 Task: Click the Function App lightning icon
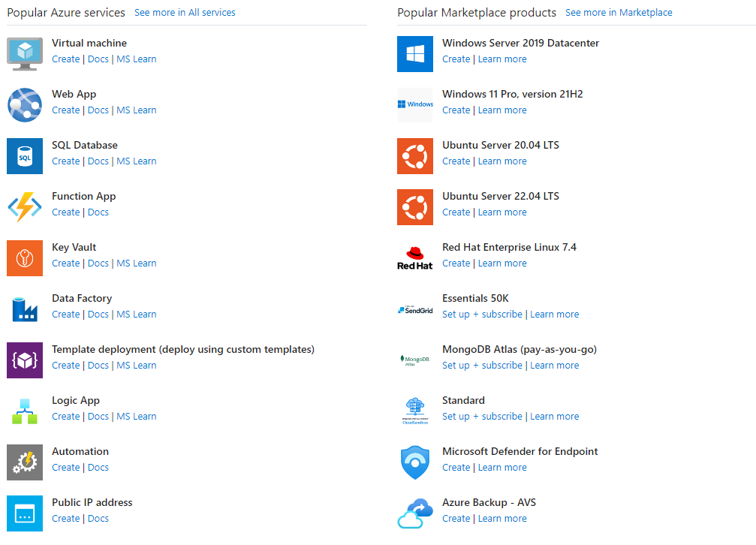(25, 207)
